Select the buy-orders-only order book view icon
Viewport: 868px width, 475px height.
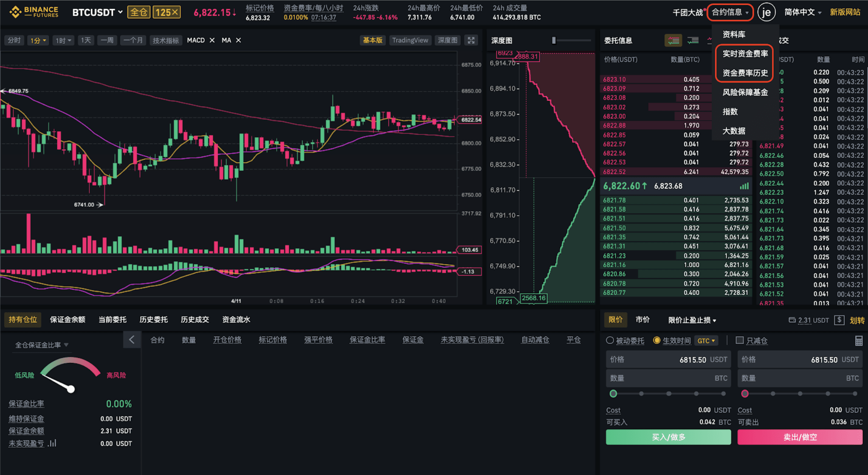(693, 40)
